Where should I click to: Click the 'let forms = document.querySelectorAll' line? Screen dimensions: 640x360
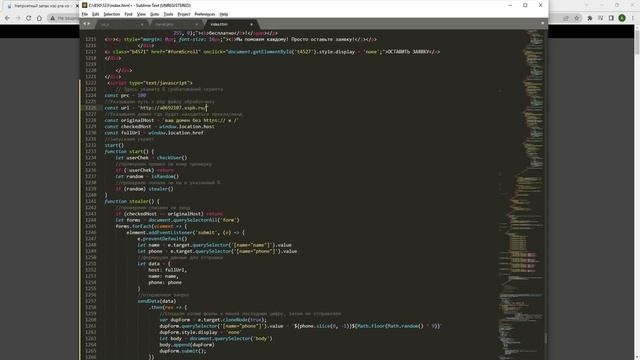coord(178,220)
